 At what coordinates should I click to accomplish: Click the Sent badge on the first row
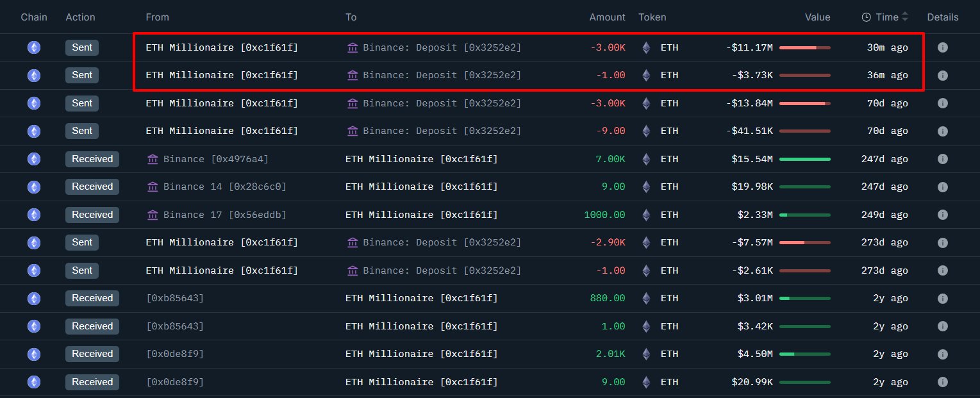81,47
